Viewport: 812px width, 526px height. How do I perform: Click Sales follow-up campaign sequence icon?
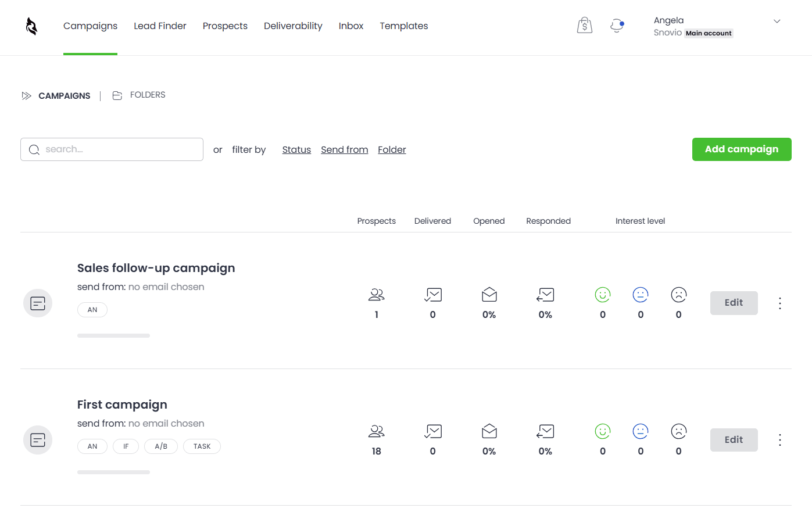coord(38,303)
